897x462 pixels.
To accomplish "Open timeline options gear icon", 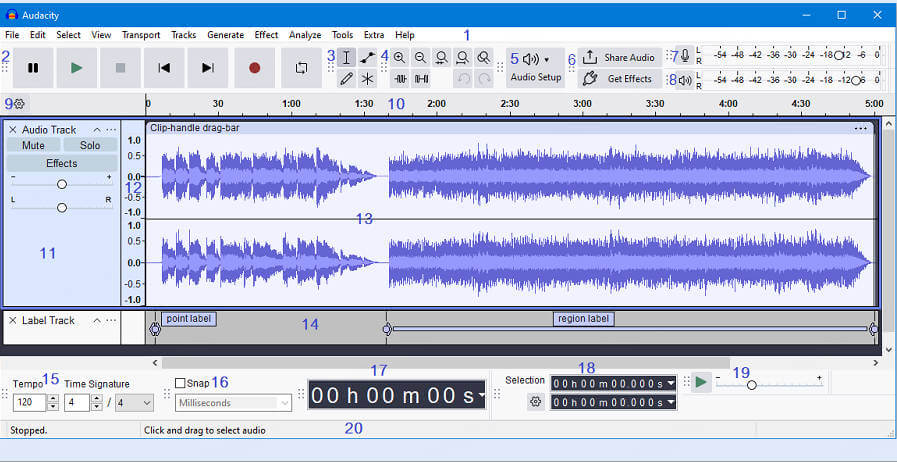I will [x=19, y=103].
